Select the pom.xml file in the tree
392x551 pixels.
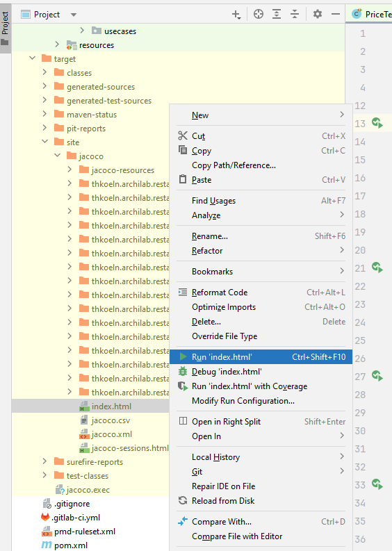click(x=71, y=545)
